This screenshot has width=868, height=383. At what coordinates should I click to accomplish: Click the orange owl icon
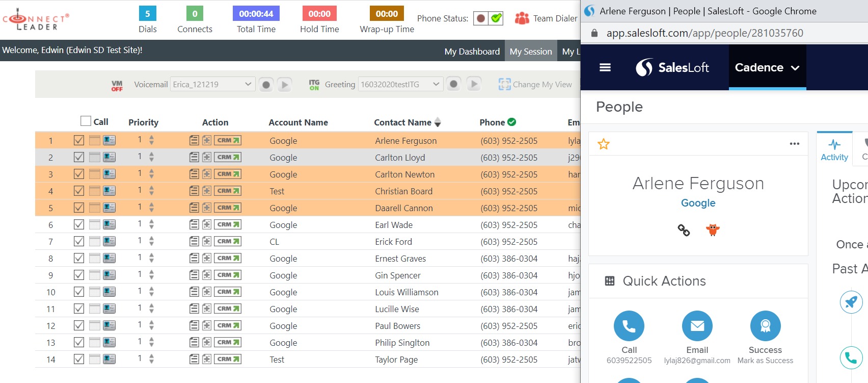(x=713, y=230)
